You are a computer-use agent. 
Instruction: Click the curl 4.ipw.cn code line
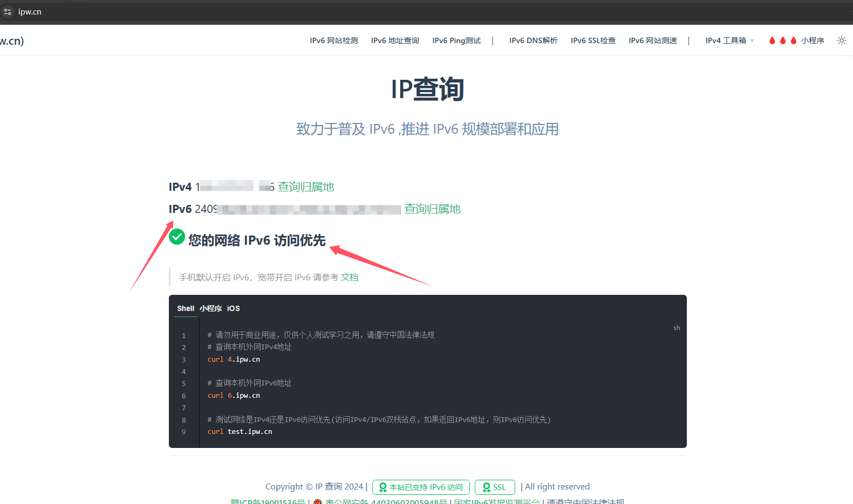[234, 359]
